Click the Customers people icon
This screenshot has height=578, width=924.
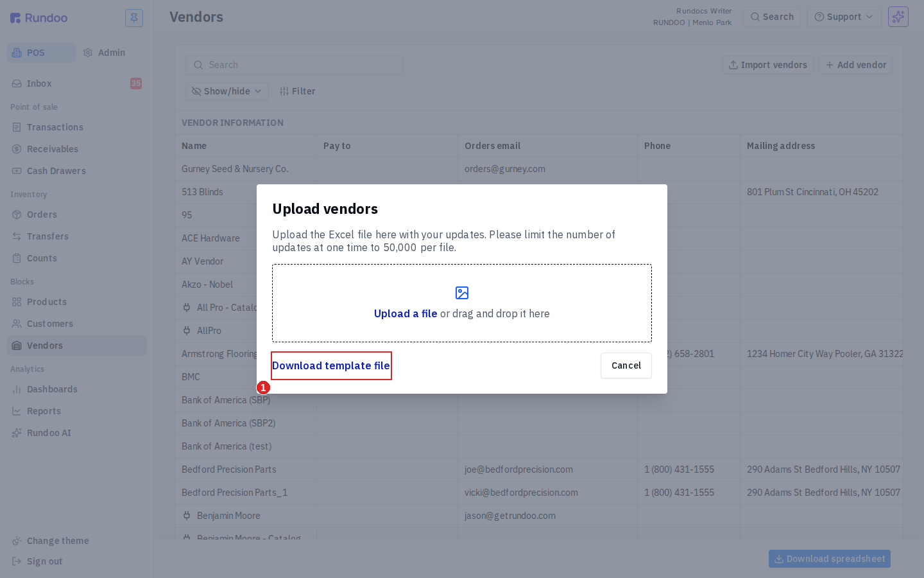(17, 324)
